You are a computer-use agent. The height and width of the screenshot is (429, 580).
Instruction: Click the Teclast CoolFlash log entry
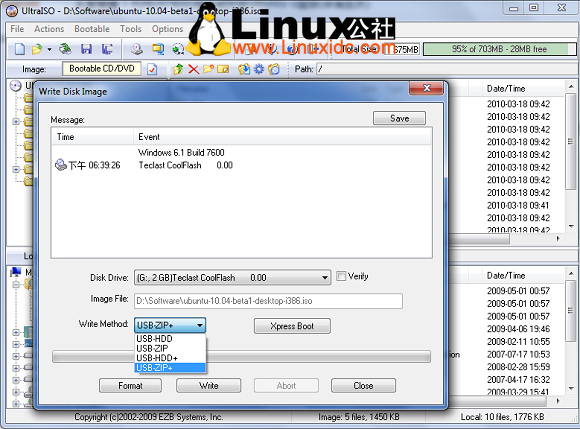pyautogui.click(x=186, y=165)
